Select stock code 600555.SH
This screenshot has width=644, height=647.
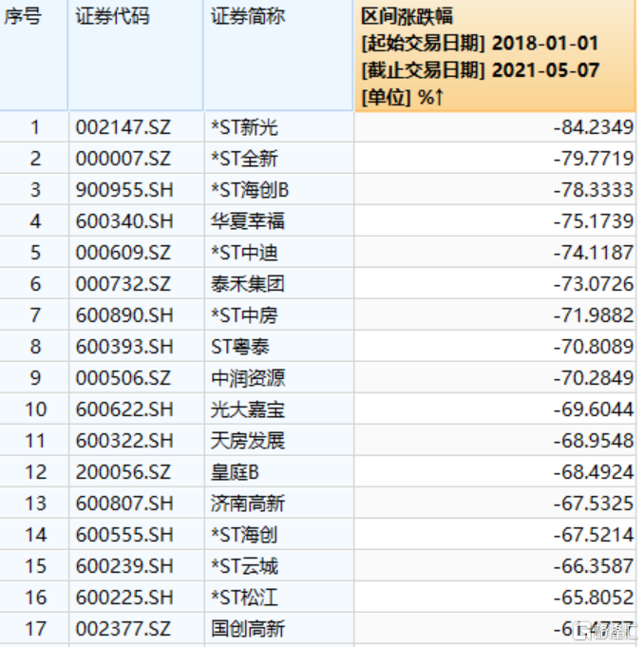point(124,535)
